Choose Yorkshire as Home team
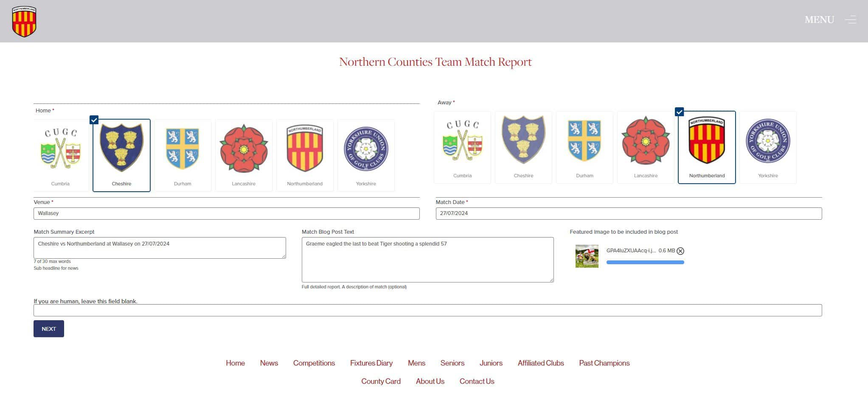 coord(366,155)
